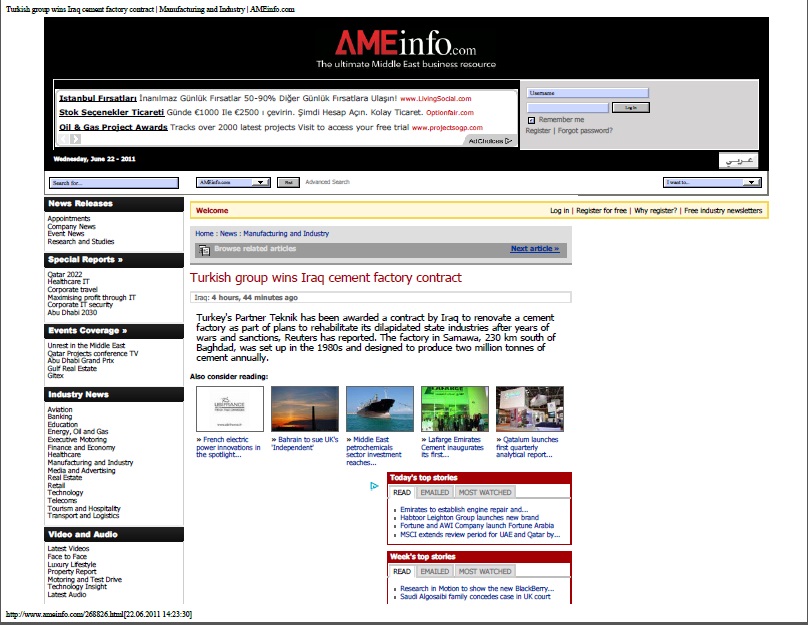The height and width of the screenshot is (625, 808).
Task: Open the Forgot password link
Action: point(585,130)
